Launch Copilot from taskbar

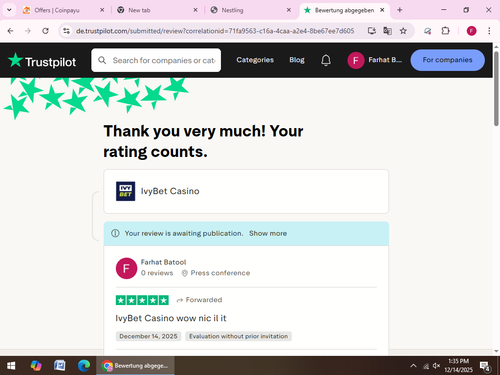coord(36,366)
